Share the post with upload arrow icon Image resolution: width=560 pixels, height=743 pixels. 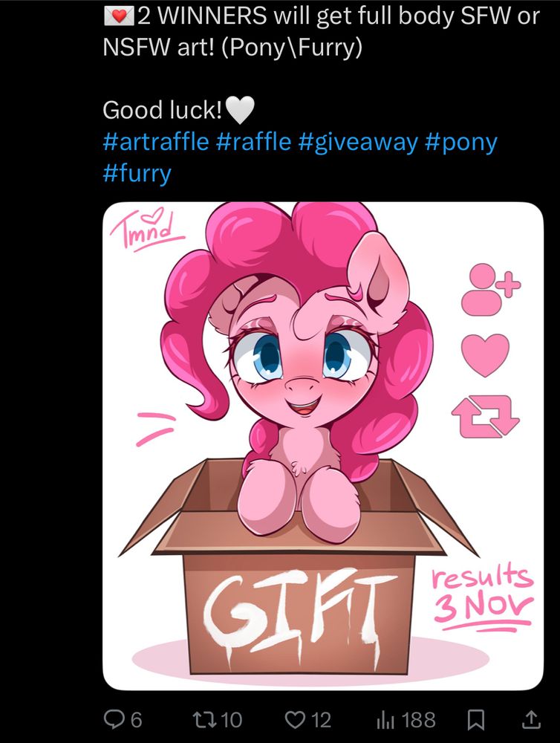point(531,719)
